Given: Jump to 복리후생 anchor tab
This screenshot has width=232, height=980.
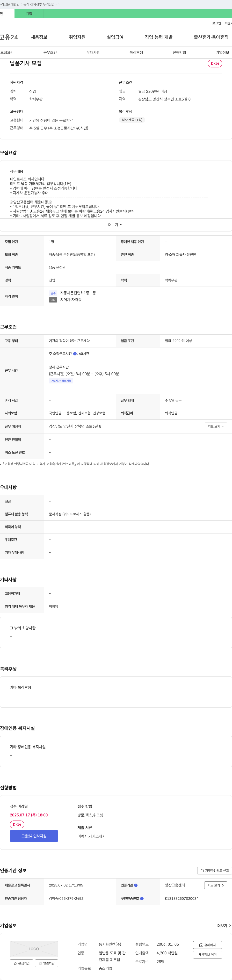Looking at the screenshot, I should tap(136, 52).
